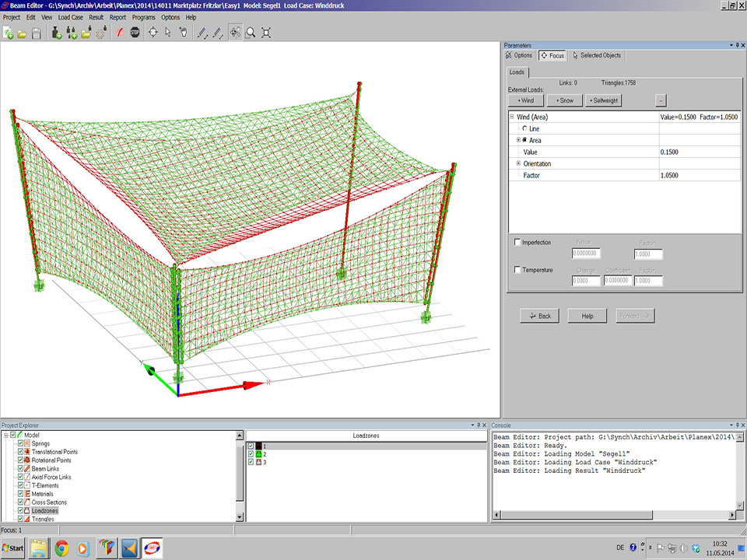Screen dimensions: 747x560
Task: Switch to the Selected Objects tab
Action: 597,55
